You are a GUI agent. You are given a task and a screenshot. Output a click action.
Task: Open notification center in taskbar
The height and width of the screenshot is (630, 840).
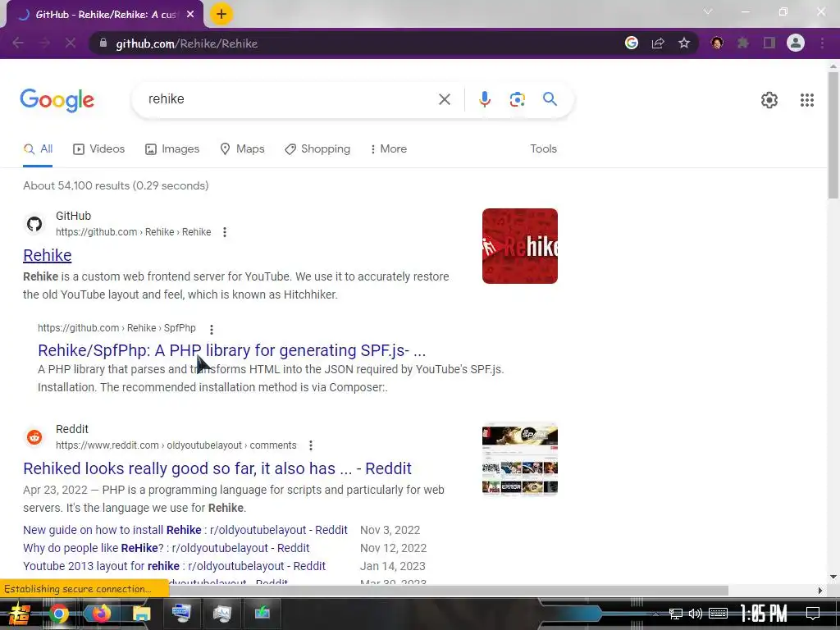[813, 614]
